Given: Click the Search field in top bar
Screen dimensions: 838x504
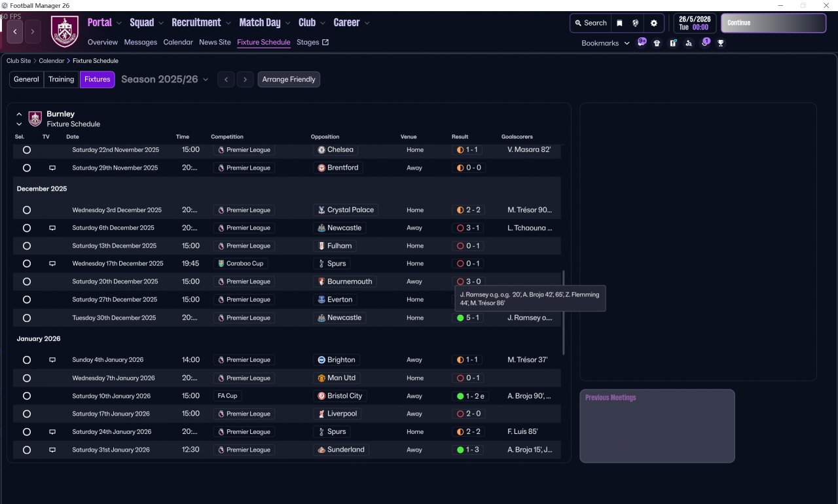Looking at the screenshot, I should pyautogui.click(x=591, y=23).
